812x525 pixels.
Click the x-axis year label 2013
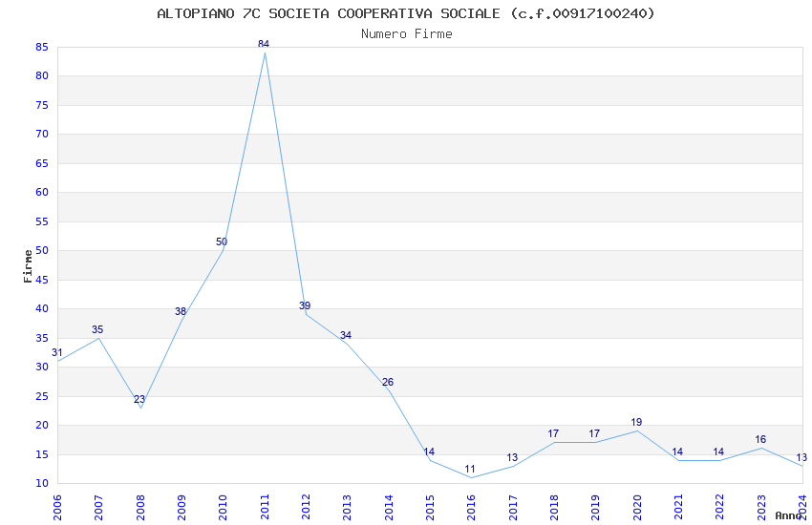pos(348,508)
